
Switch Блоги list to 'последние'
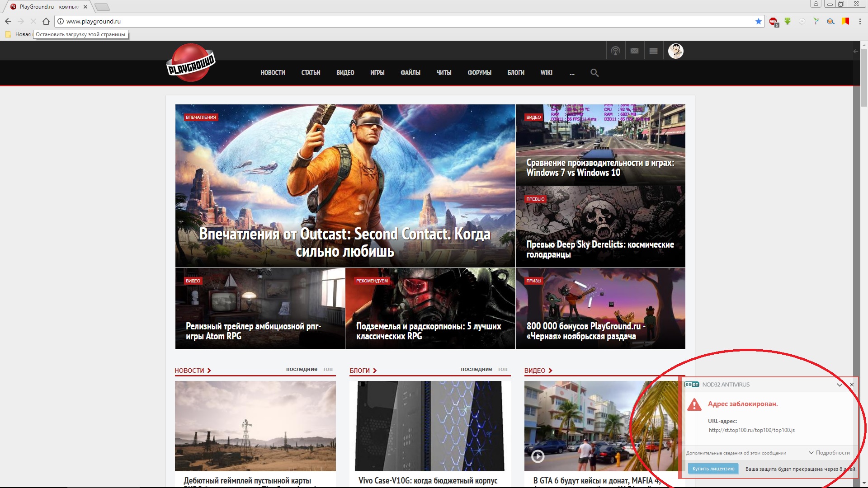pyautogui.click(x=476, y=369)
